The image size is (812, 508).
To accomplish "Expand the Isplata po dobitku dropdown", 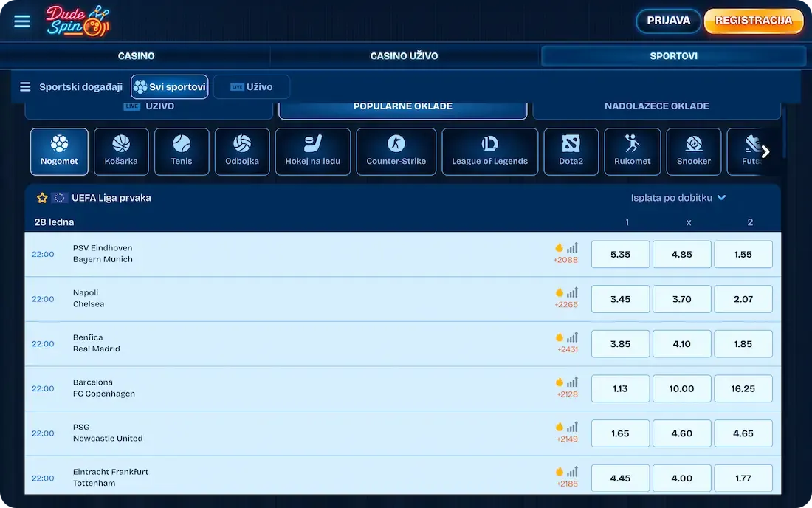I will (678, 198).
